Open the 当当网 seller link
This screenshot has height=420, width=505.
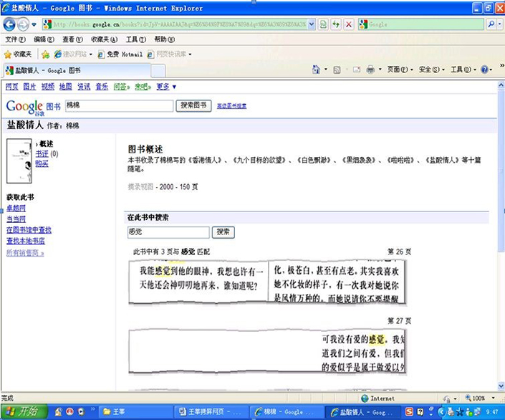[16, 219]
